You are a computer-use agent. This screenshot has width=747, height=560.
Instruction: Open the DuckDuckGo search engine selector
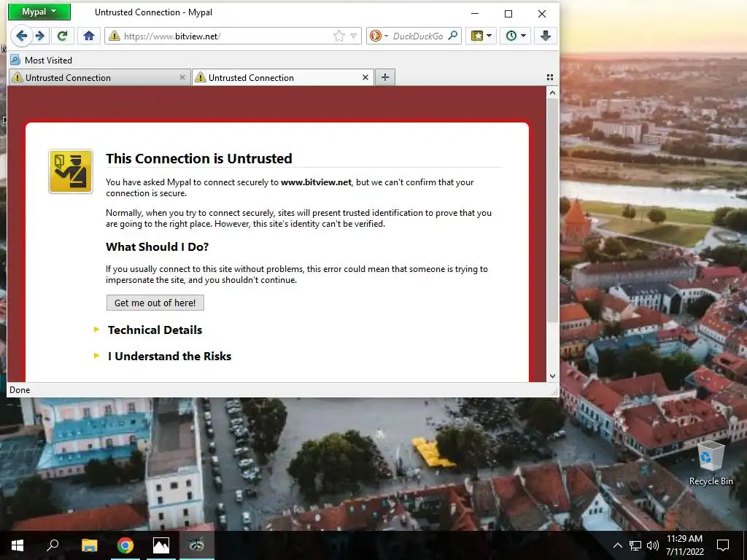point(379,36)
